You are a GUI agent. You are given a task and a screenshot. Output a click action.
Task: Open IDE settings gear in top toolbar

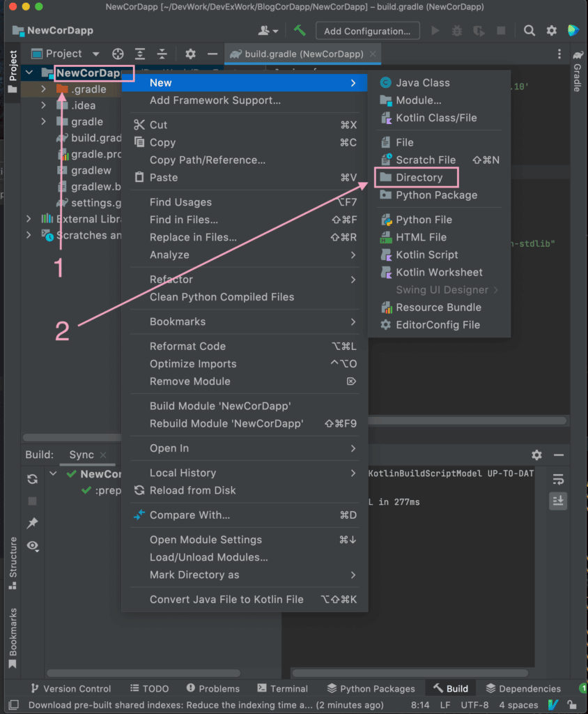tap(551, 31)
